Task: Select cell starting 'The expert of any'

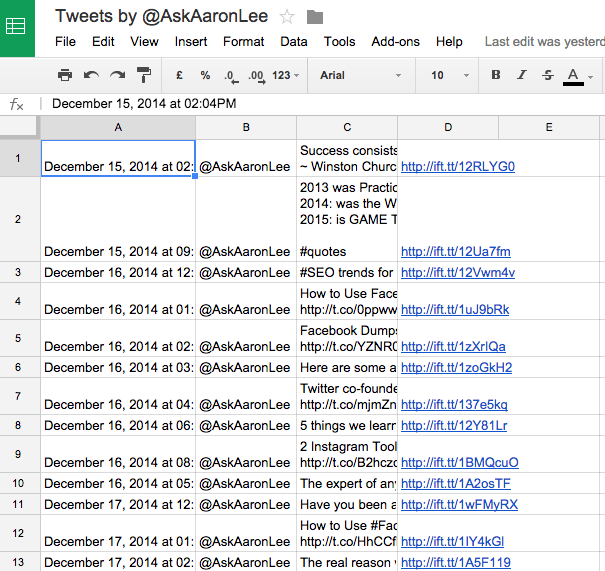Action: pos(347,483)
